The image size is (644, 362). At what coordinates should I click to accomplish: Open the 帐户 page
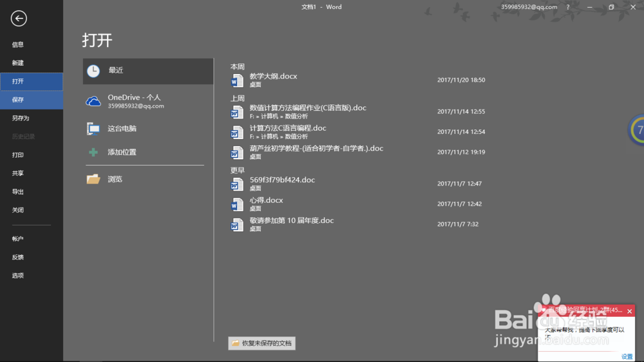(x=31, y=239)
